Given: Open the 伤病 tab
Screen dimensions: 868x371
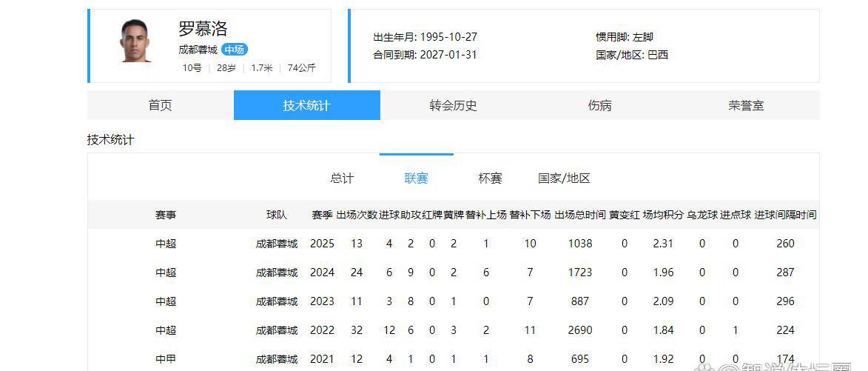Looking at the screenshot, I should pos(599,105).
